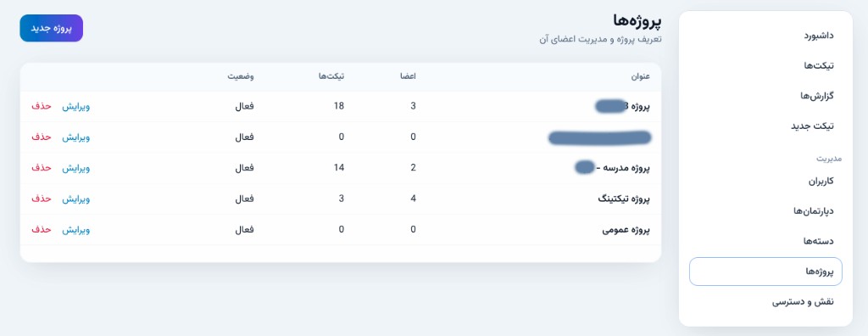Viewport: 868px width, 336px height.
Task: Delete the پروژه عمومی project
Action: 41,230
